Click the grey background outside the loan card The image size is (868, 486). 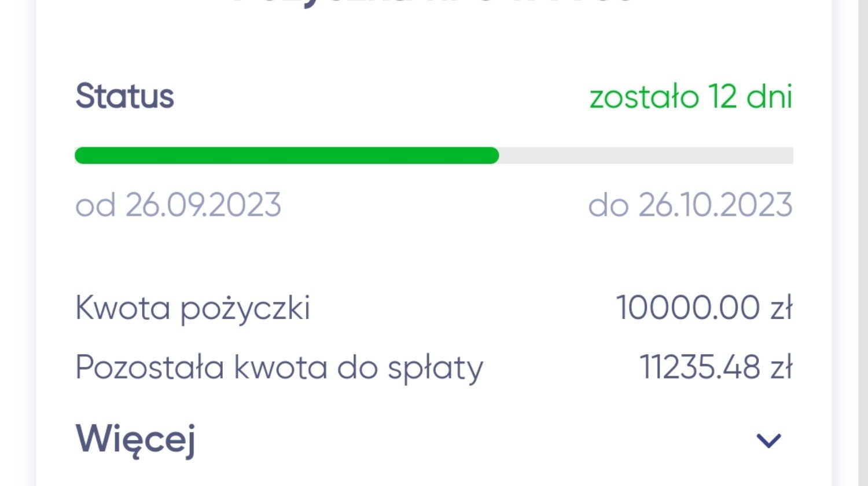[17, 243]
